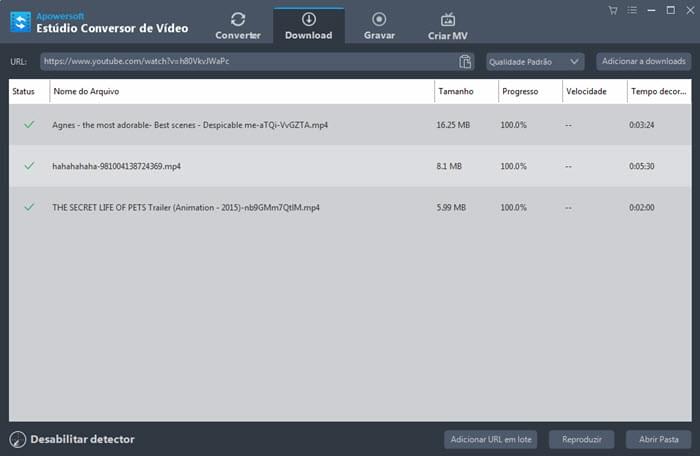Click the Abrir Pasta button
Image resolution: width=700 pixels, height=456 pixels.
658,439
